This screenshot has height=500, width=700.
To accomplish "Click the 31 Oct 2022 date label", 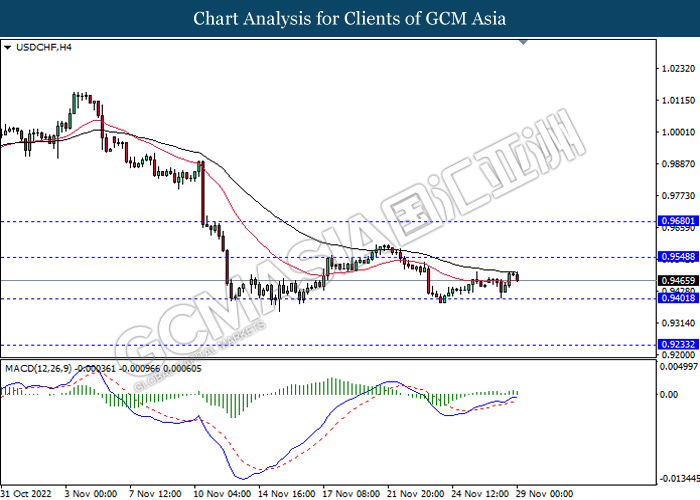I will pos(26,494).
